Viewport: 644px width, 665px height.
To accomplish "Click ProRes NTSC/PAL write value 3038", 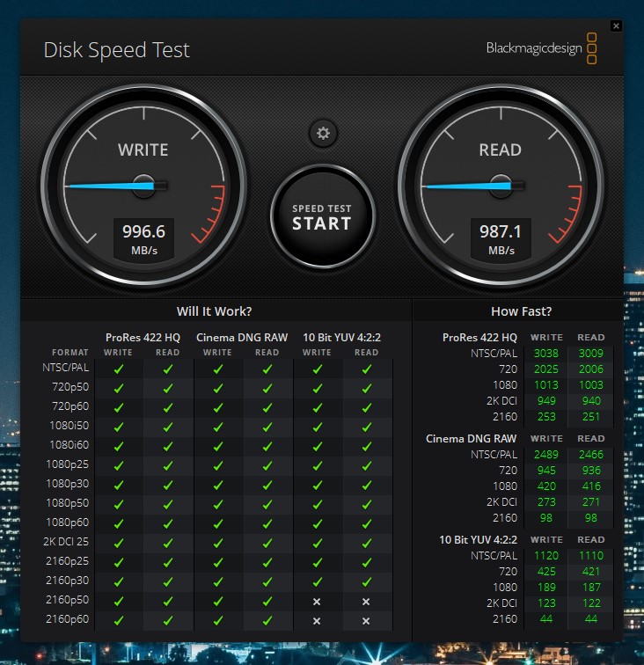I will click(546, 354).
